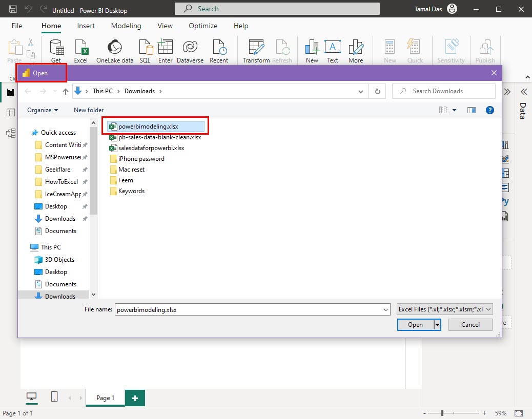532x419 pixels.
Task: Open the File menu
Action: (x=16, y=26)
